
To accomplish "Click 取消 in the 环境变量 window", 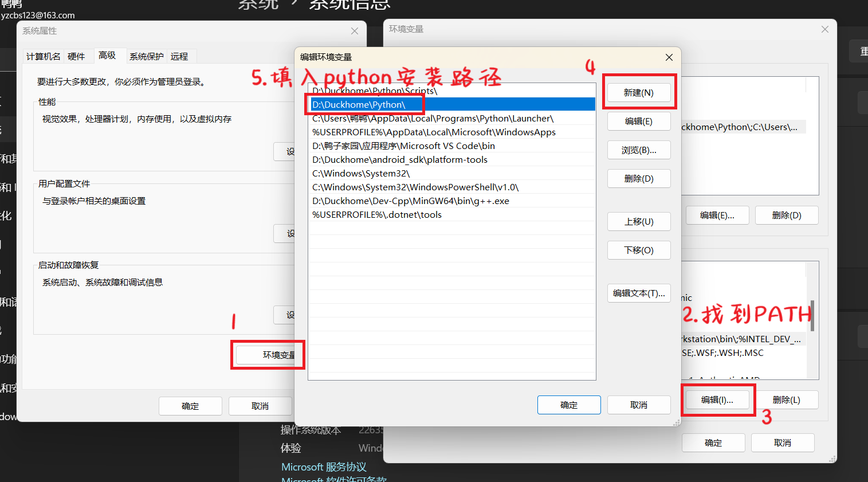I will pyautogui.click(x=783, y=443).
